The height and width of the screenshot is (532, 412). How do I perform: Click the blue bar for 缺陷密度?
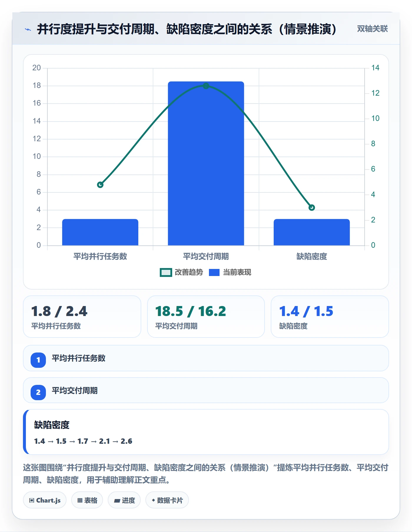pos(312,232)
